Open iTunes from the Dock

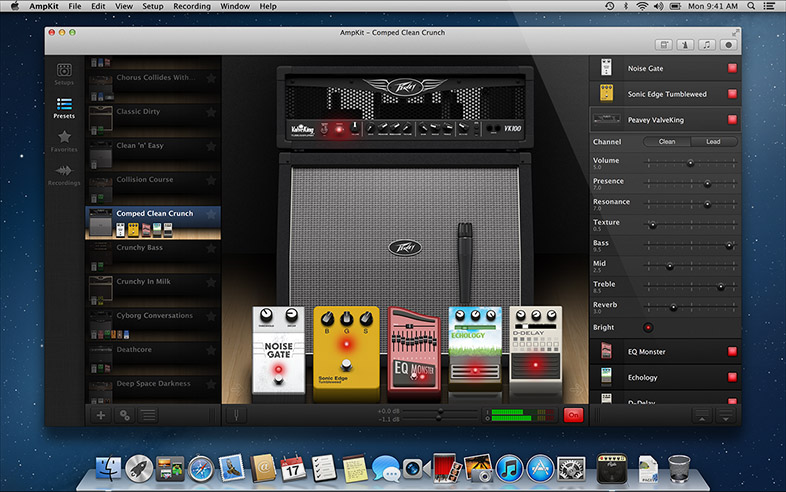coord(509,468)
